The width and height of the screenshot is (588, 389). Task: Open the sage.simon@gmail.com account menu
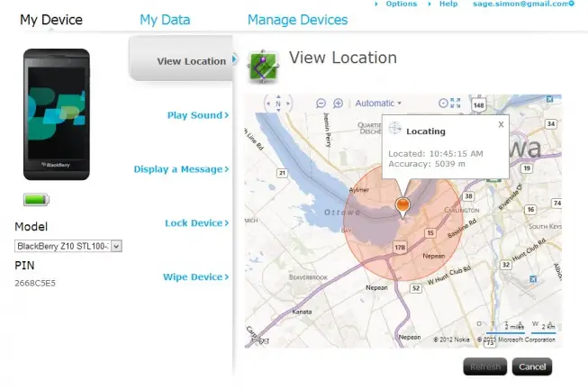[523, 4]
